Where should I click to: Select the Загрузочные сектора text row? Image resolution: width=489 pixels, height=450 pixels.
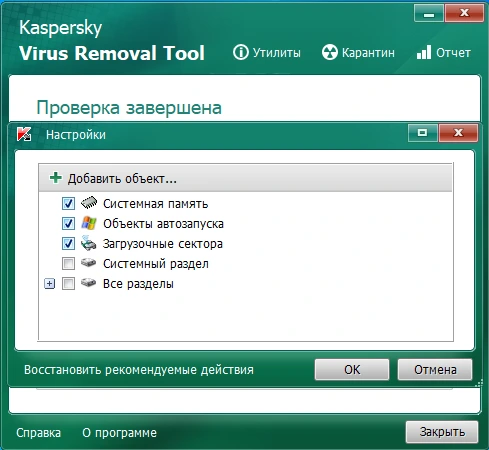coord(163,244)
